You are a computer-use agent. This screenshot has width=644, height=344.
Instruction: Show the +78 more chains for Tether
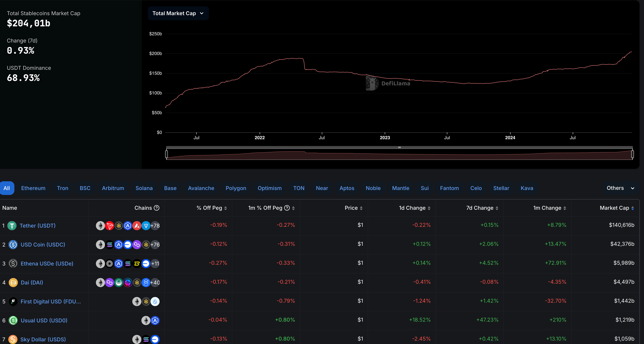[x=155, y=226]
